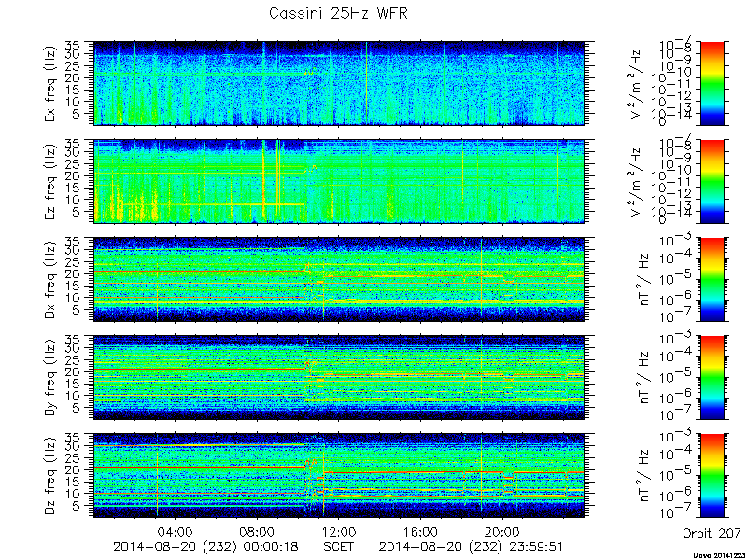Select the "Ez freq (Hz)" axis label
This screenshot has height=560, width=747.
50,181
